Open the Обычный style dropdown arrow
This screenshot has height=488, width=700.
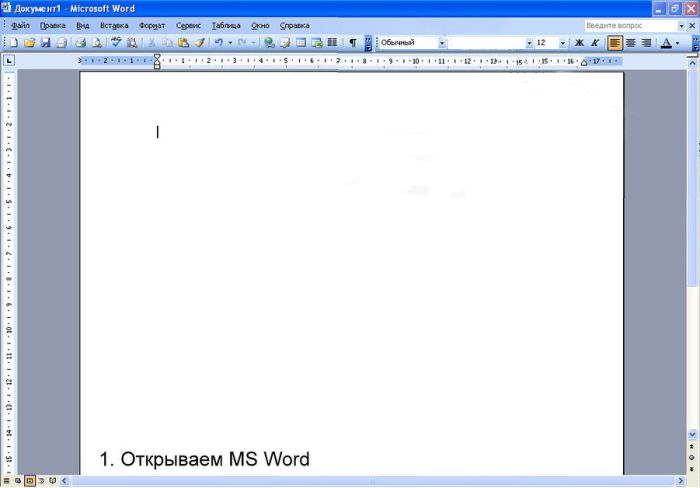[x=442, y=43]
